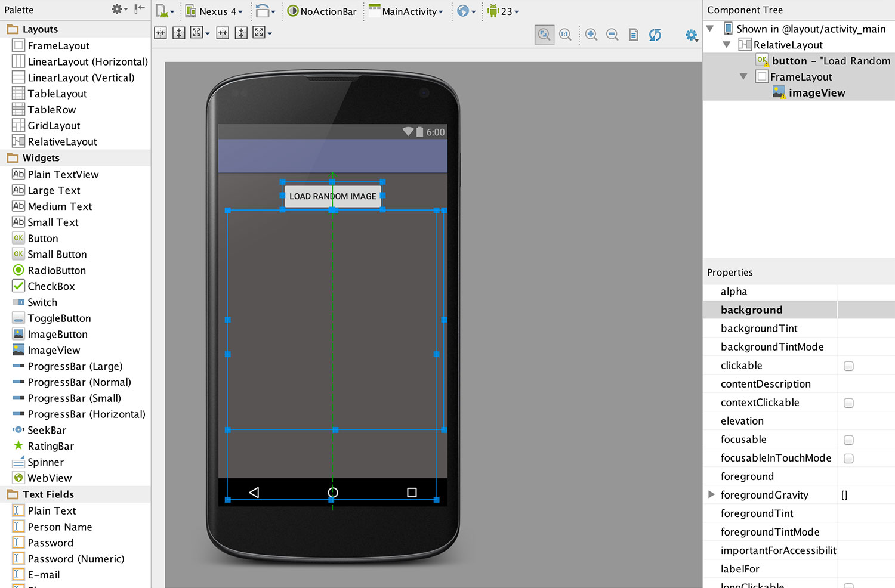Screen dimensions: 895x588
Task: Click the 1:1 actual size zoom icon
Action: click(565, 35)
